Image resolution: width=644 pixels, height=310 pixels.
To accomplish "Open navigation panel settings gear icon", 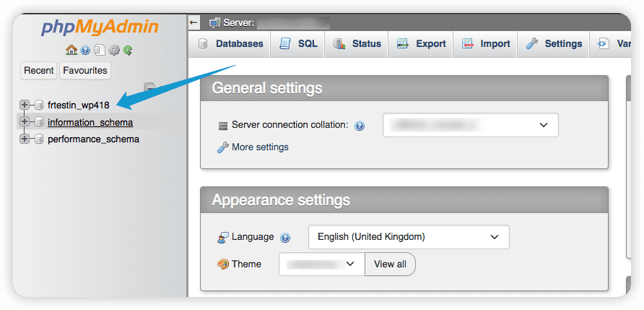I will (x=113, y=51).
